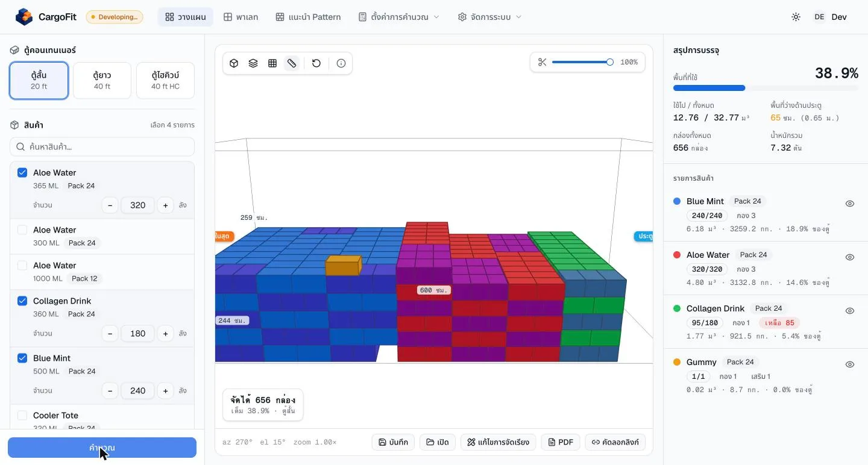868x465 pixels.
Task: Increase Blue Mint quantity
Action: pyautogui.click(x=166, y=391)
